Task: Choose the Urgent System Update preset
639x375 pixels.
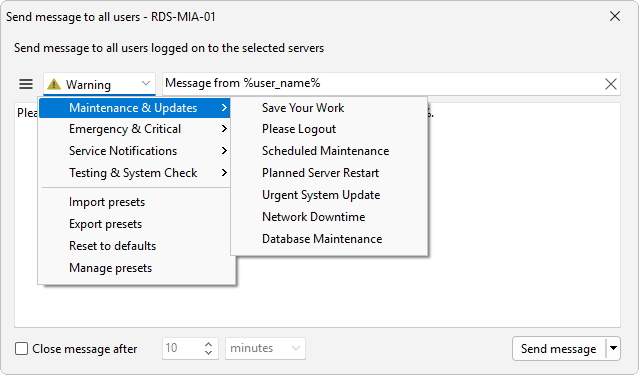Action: coord(329,195)
